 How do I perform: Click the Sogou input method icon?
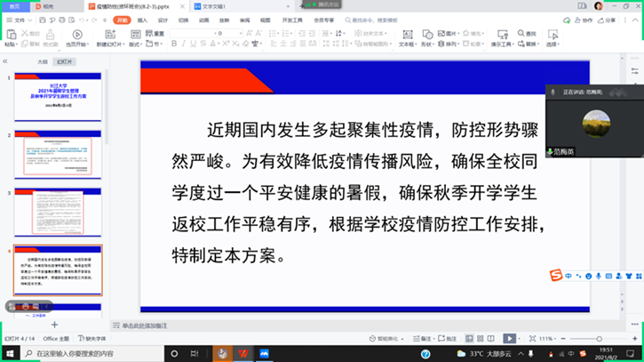[x=555, y=277]
